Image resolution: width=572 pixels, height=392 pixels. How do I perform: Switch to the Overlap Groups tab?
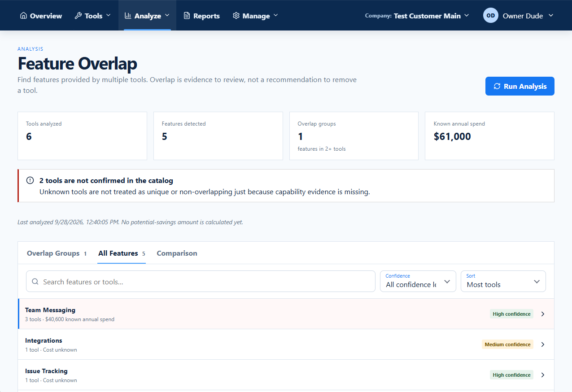tap(57, 253)
